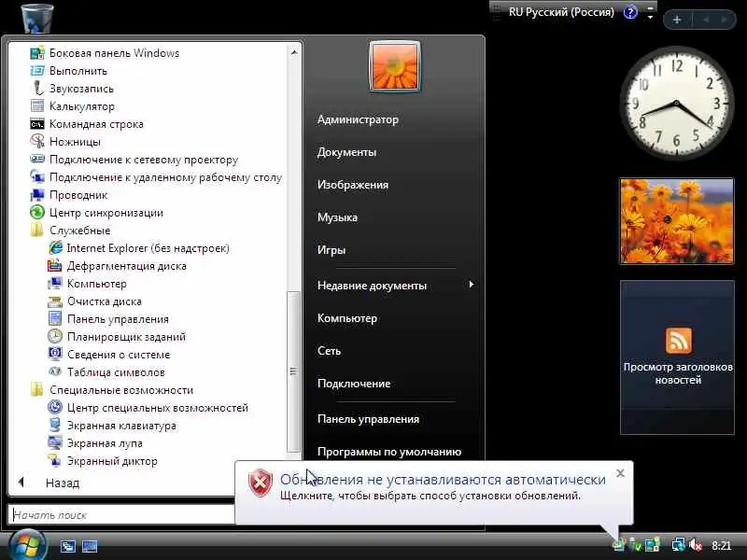Screen dimensions: 747x560
Task: Open Администратор user folder
Action: point(358,119)
